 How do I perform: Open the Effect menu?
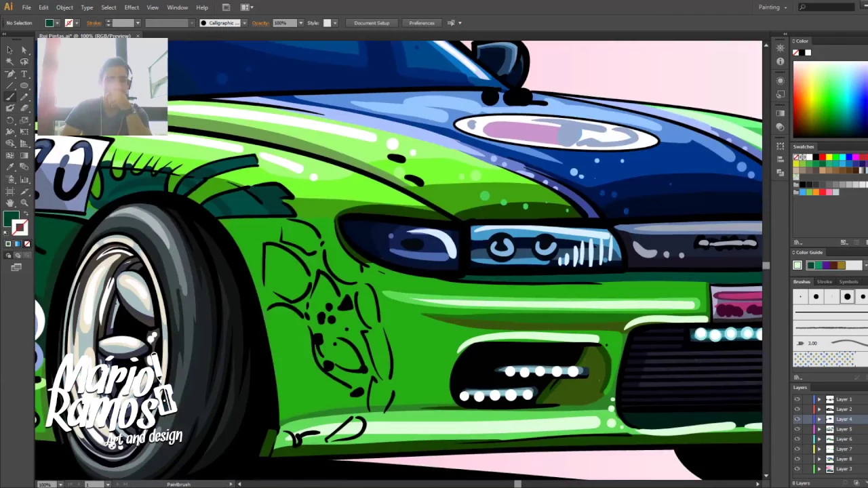coord(132,7)
